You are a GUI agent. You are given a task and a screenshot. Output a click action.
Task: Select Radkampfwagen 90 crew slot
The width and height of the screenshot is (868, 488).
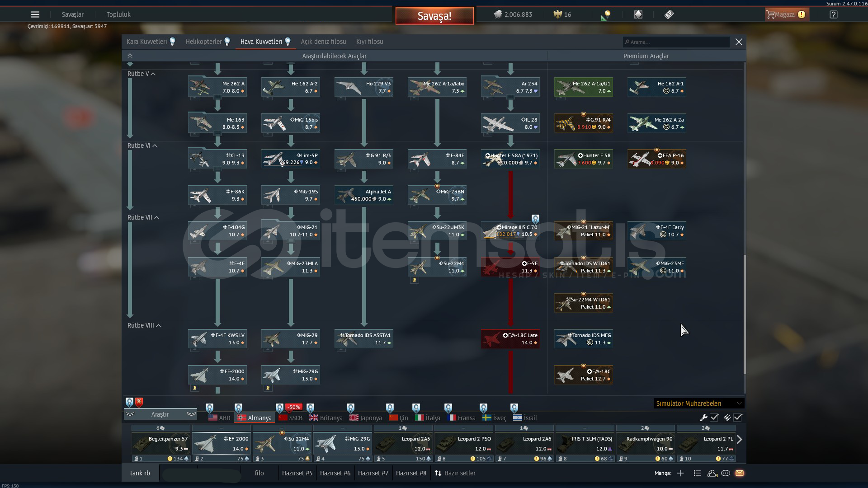pyautogui.click(x=646, y=443)
